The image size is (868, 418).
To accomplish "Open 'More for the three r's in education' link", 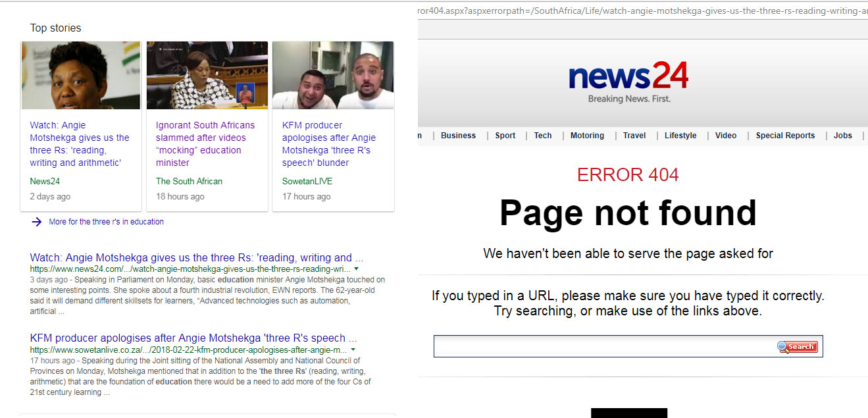I will tap(106, 222).
